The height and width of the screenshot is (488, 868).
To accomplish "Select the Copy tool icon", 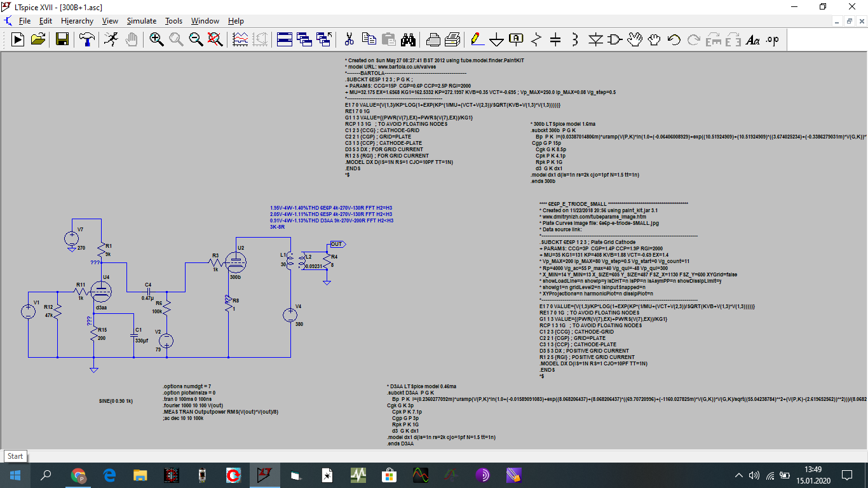I will point(369,39).
